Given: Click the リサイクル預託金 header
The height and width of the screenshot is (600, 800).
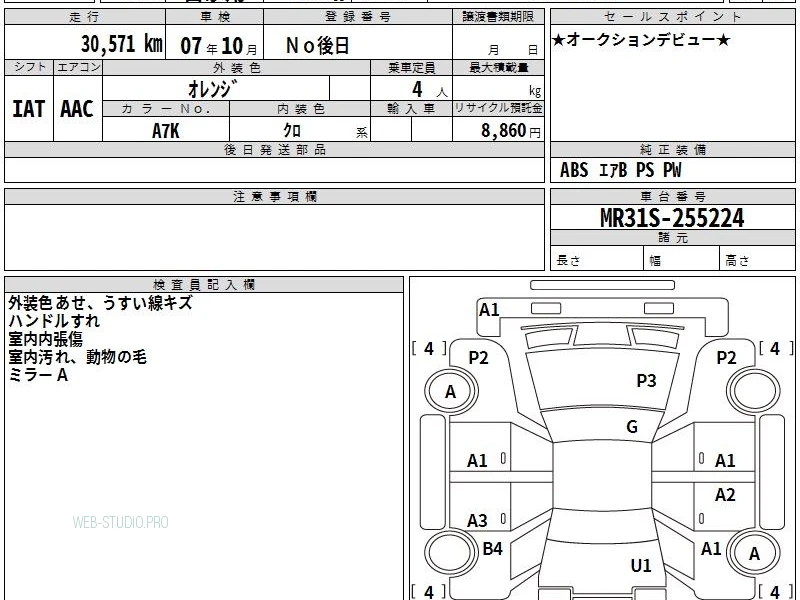Looking at the screenshot, I should 498,109.
